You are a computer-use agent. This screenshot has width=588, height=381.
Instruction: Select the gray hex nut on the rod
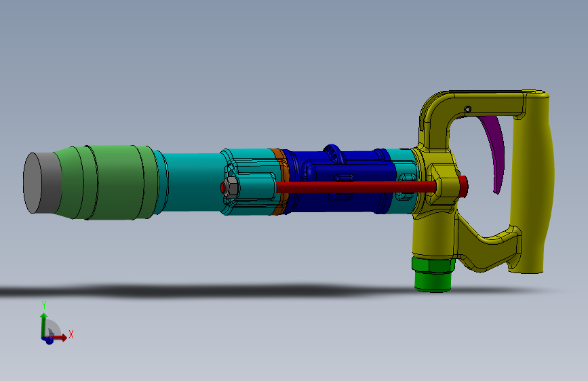(230, 186)
